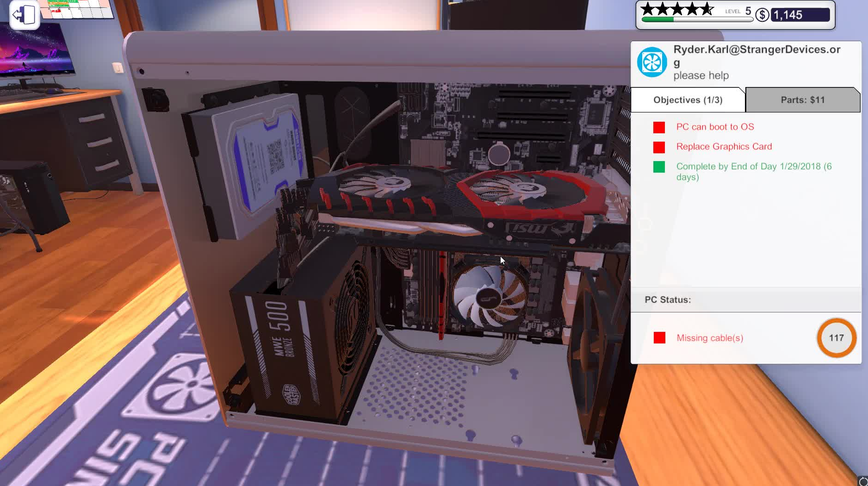
Task: Click the green Complete by End of Day checkbox
Action: tap(659, 166)
